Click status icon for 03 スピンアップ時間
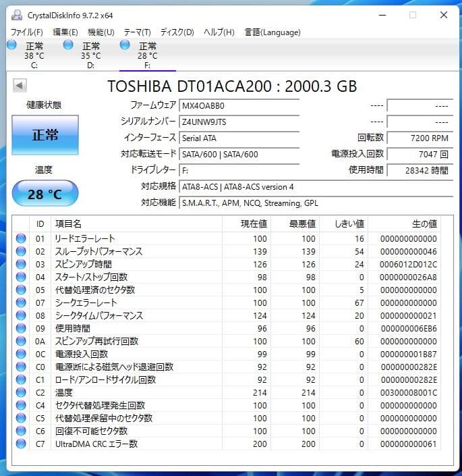Screen dimensions: 462x476 click(21, 264)
